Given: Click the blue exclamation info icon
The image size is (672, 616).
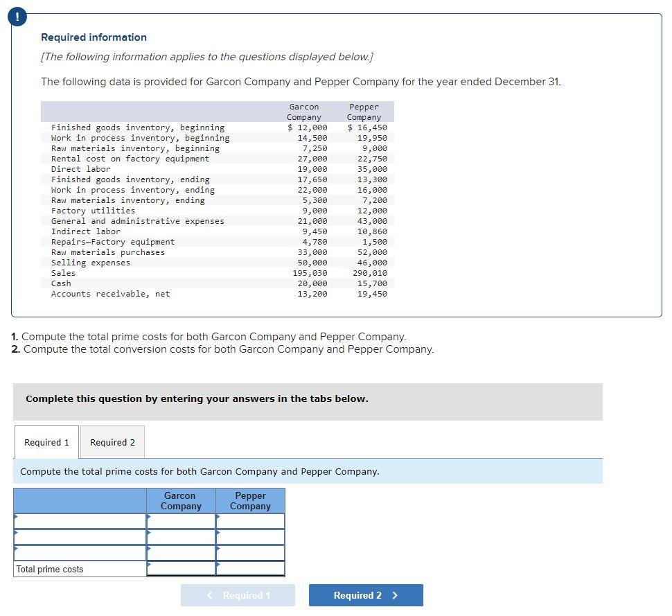Looking at the screenshot, I should [17, 17].
